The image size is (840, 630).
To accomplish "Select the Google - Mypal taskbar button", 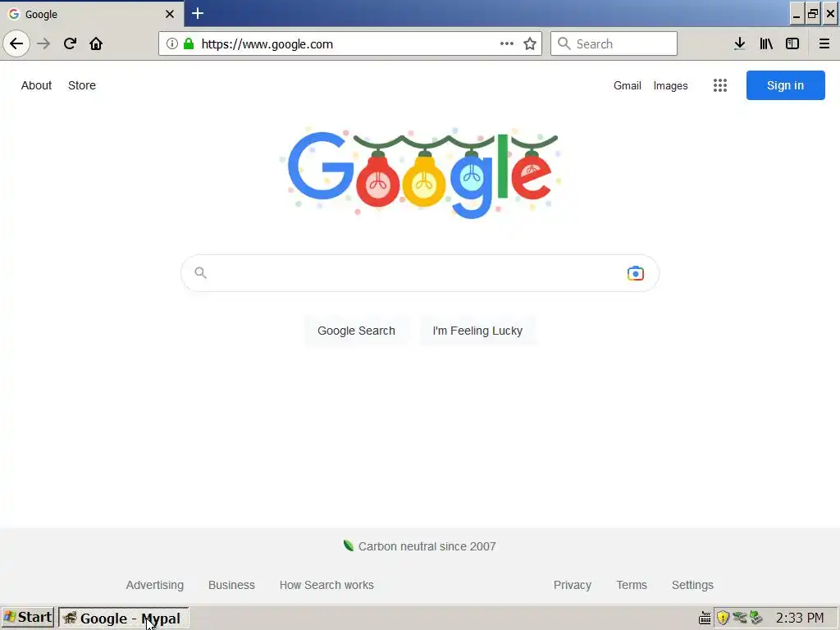I will click(x=123, y=619).
